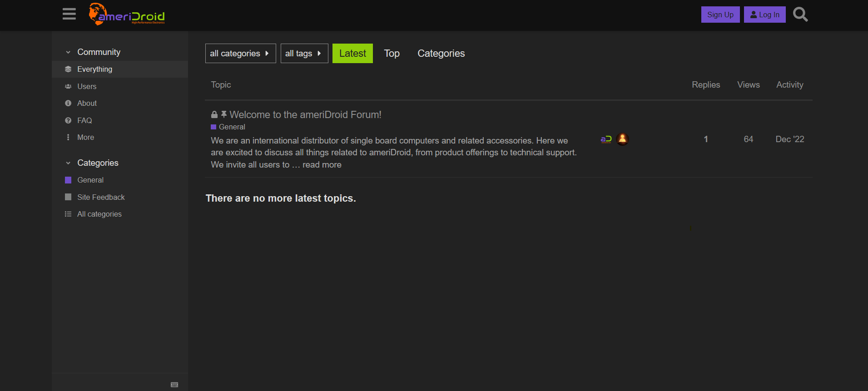Select the purple General category in sidebar
The image size is (868, 391).
[x=90, y=180]
